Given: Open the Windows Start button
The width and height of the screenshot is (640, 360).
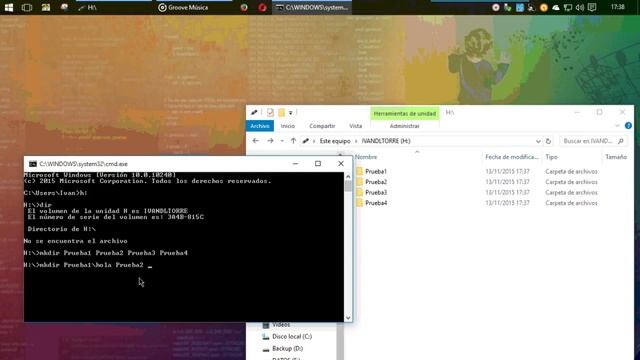Looking at the screenshot, I should click(9, 7).
